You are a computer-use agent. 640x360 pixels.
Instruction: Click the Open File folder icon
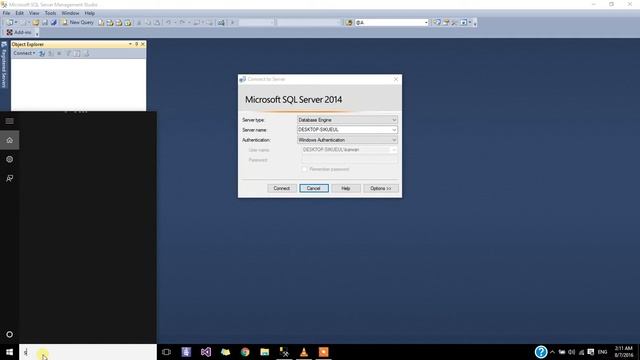(36, 22)
